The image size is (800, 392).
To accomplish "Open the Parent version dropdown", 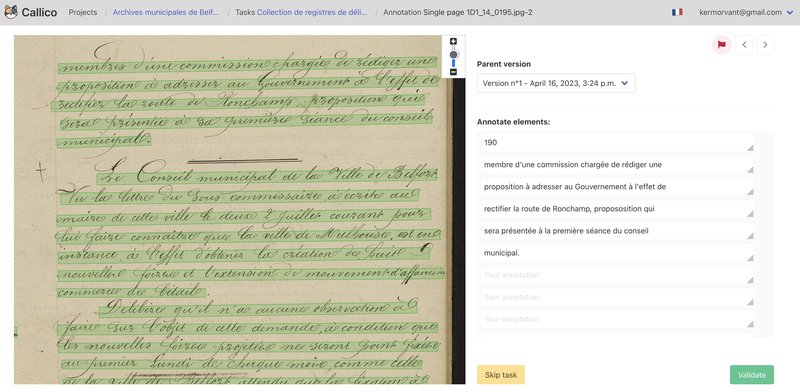I will click(556, 83).
